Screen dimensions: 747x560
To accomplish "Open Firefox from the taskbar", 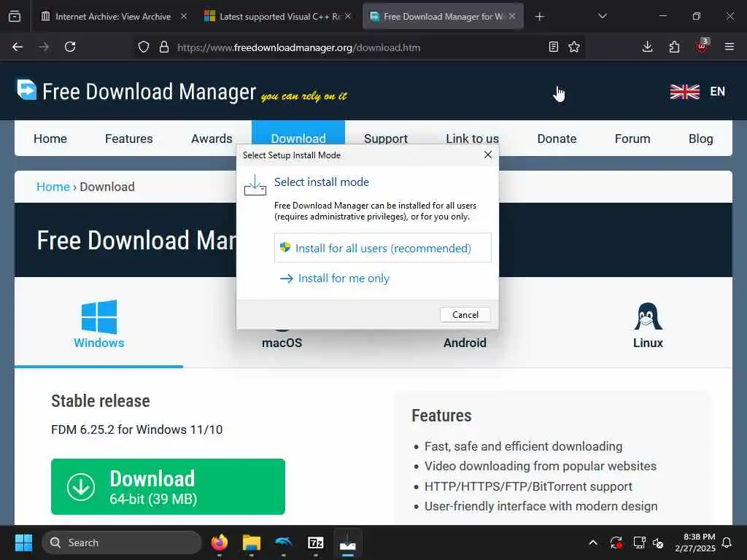I will coord(219,542).
